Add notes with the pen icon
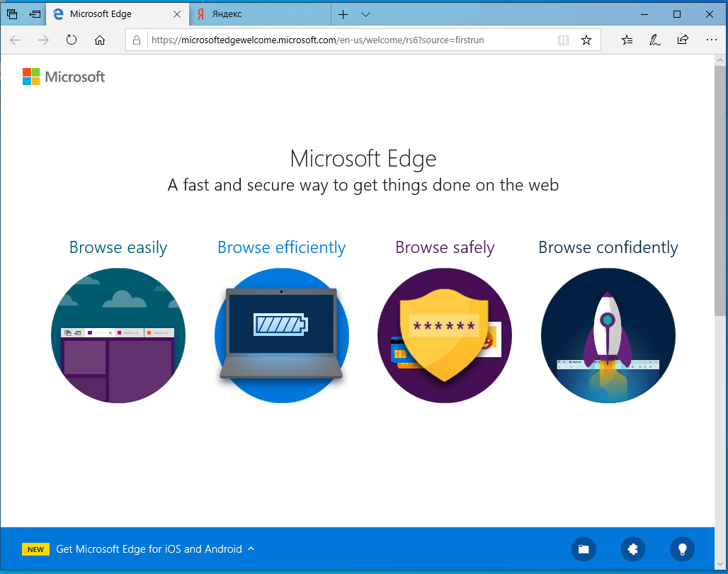 pos(654,40)
